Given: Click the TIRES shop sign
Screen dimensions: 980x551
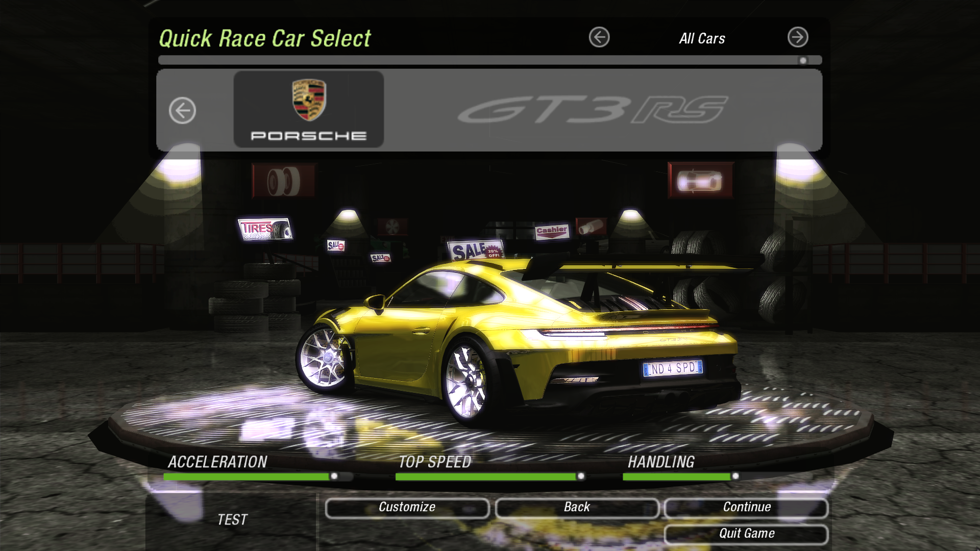Looking at the screenshot, I should point(265,229).
